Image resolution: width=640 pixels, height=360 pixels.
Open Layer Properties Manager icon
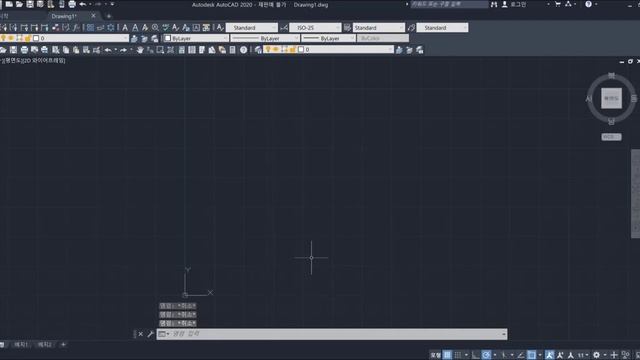tap(258, 50)
